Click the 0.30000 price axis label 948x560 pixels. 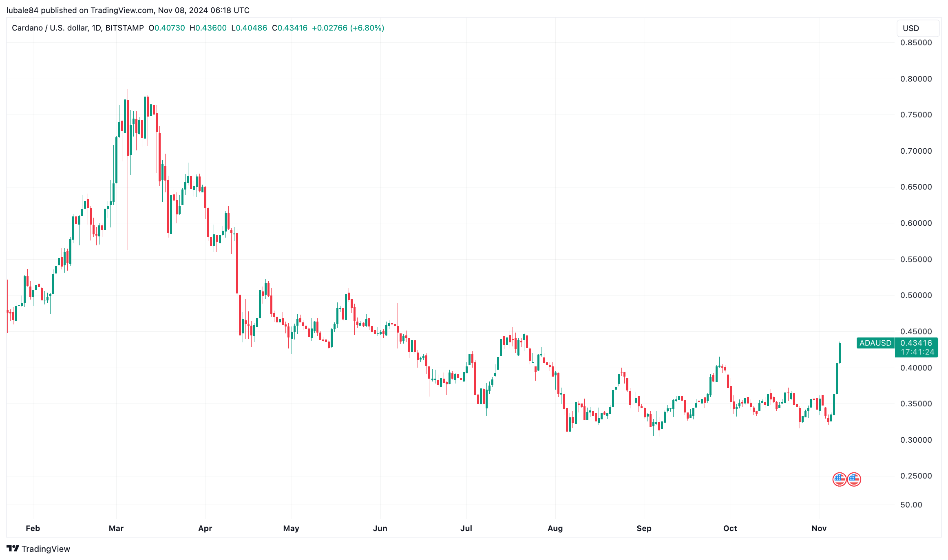(916, 440)
